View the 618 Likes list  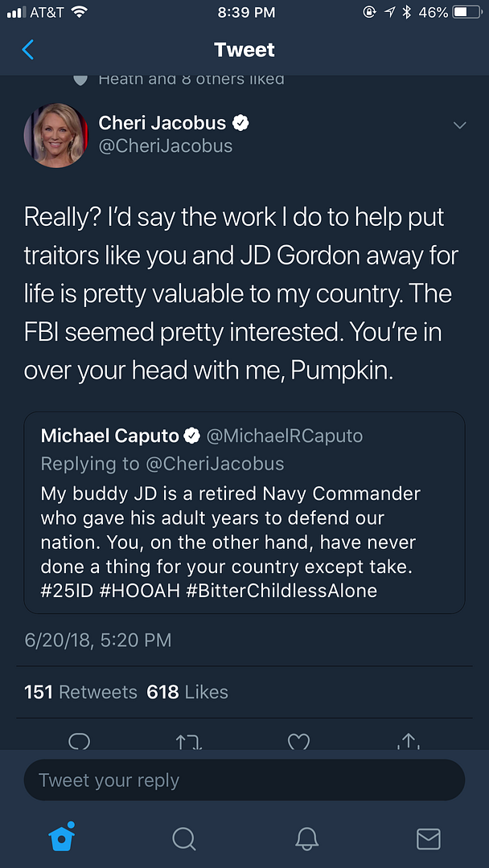[x=187, y=692]
